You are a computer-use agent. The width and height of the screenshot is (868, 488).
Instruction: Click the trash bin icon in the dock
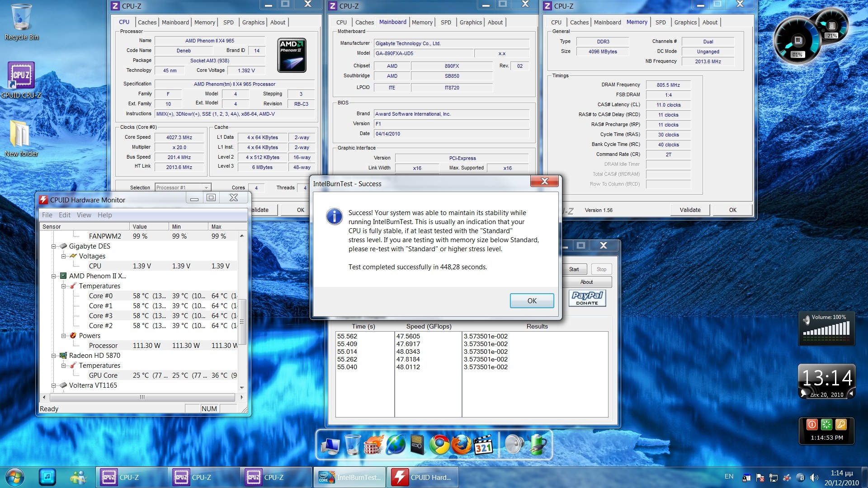coord(353,444)
